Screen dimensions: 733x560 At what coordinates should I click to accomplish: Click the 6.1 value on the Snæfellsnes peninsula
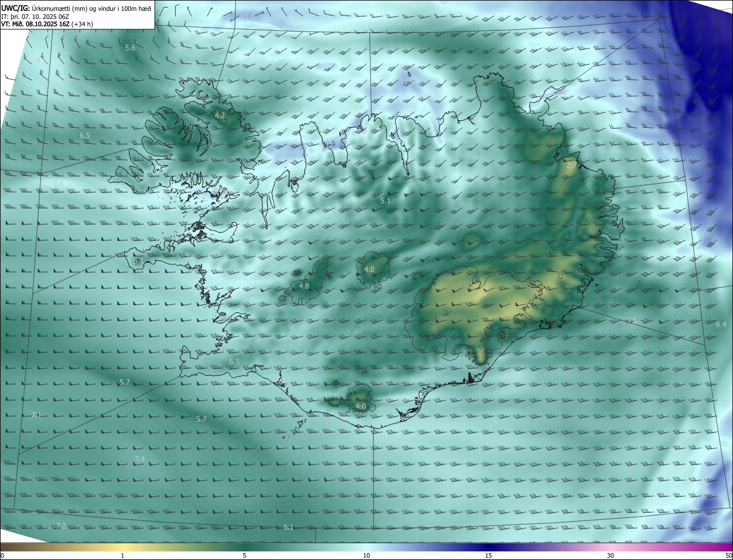[x=139, y=261]
